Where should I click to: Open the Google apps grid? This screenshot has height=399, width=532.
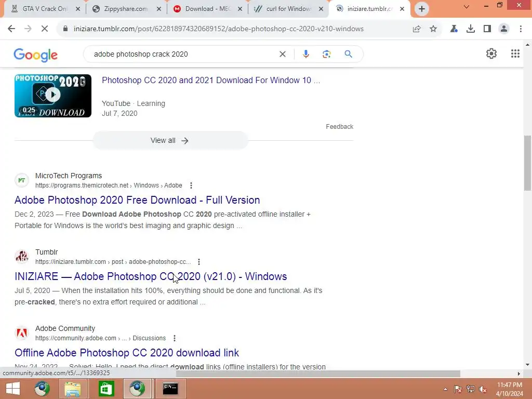tap(515, 54)
